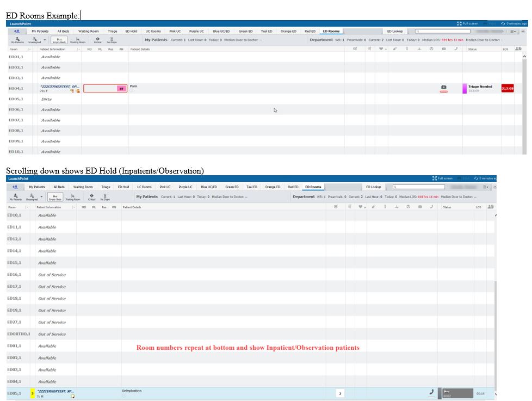Click the red 313:08 LOS indicator
The image size is (532, 401).
point(508,88)
